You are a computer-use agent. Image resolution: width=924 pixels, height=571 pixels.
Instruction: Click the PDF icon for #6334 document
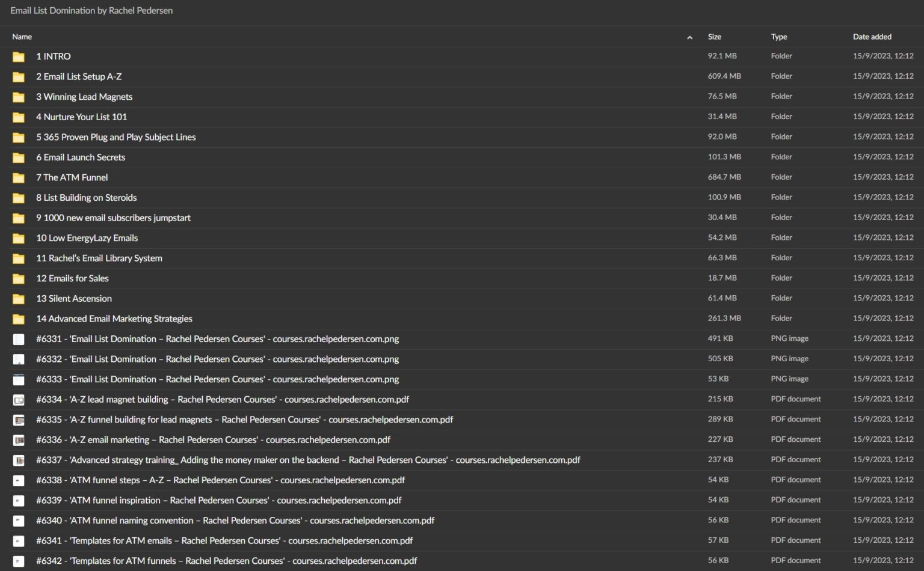click(19, 400)
